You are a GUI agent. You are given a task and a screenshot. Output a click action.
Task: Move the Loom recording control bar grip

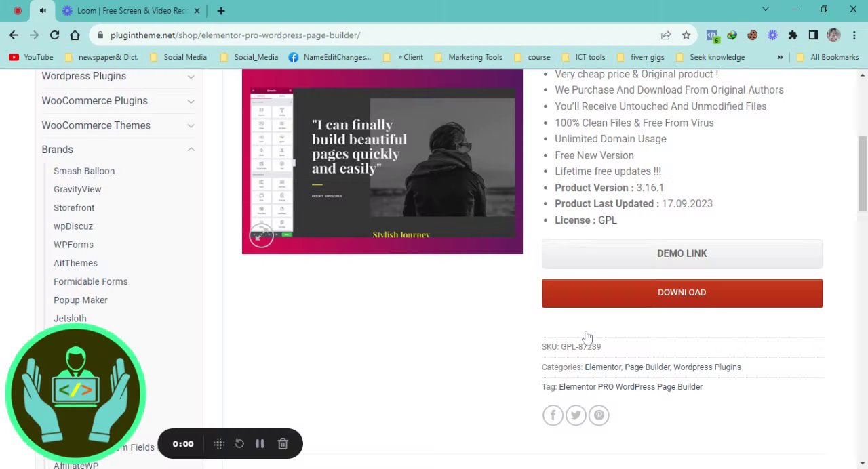click(219, 444)
